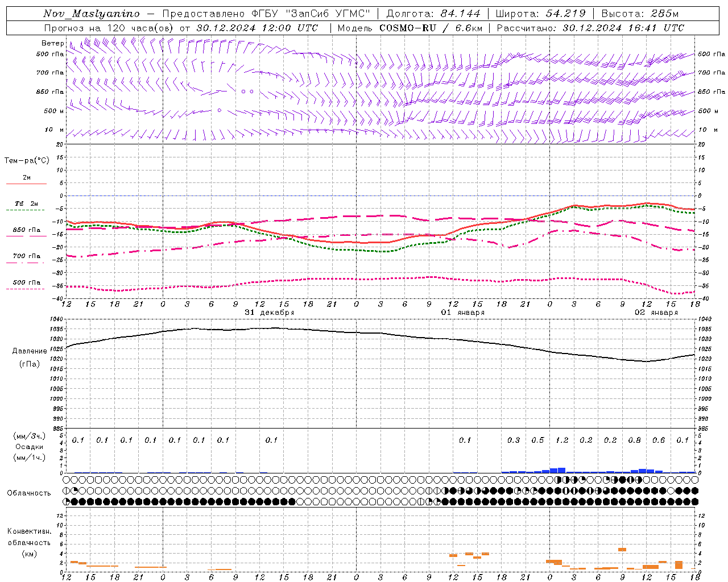Select the precipitation value 0.5
Image resolution: width=728 pixels, height=582 pixels.
tap(537, 440)
